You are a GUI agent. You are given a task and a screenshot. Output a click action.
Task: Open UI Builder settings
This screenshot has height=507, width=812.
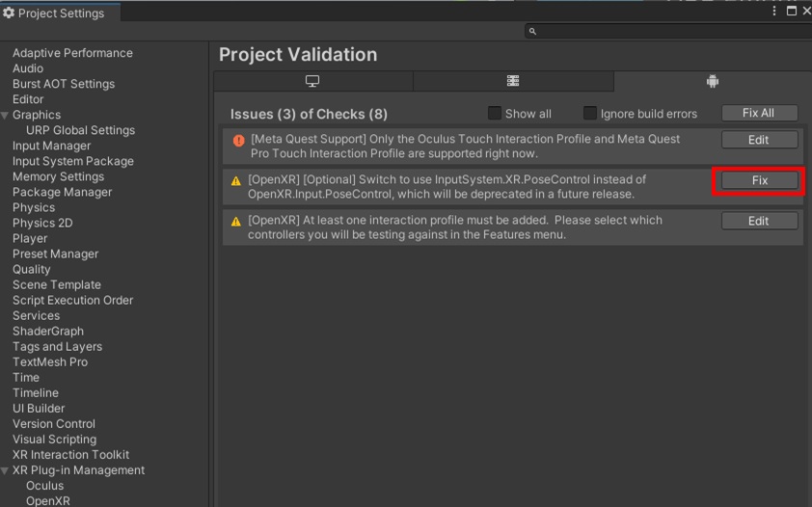pyautogui.click(x=39, y=410)
